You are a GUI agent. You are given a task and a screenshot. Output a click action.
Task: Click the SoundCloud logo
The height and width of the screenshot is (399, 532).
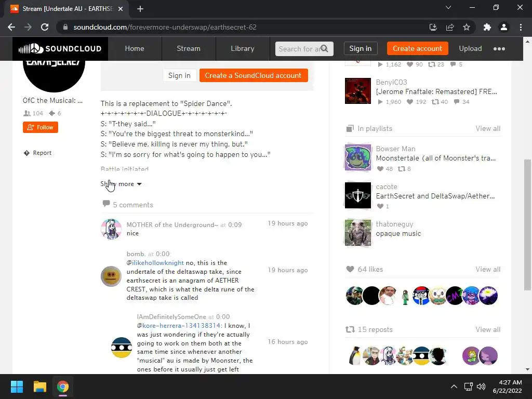(x=60, y=48)
